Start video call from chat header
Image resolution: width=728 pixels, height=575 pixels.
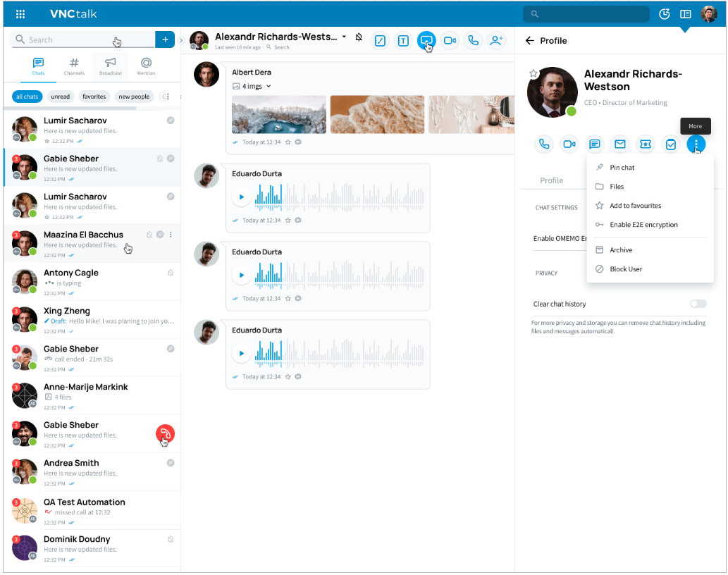[450, 41]
